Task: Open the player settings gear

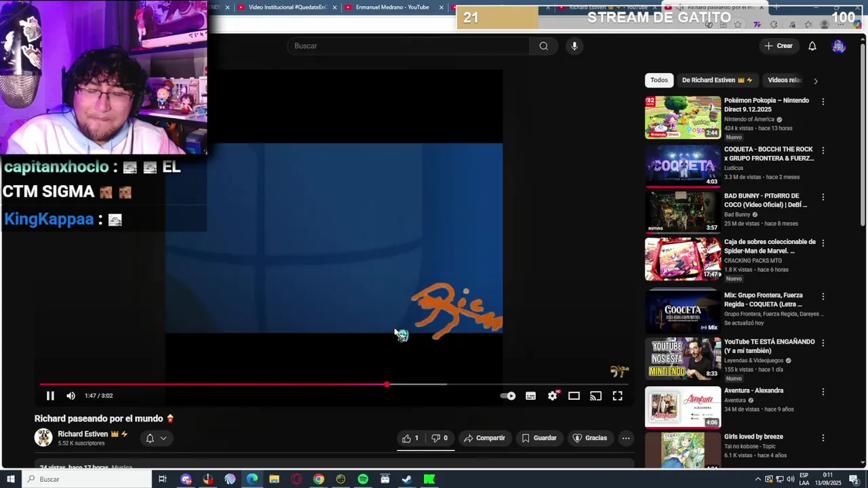Action: tap(553, 396)
